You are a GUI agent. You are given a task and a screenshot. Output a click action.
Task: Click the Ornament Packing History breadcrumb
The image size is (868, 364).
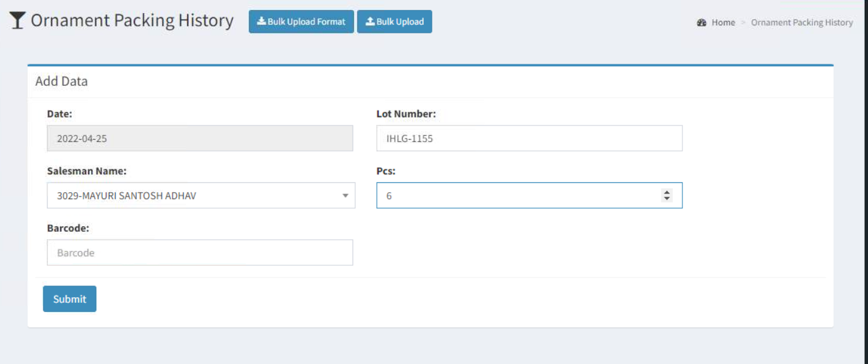(x=802, y=22)
